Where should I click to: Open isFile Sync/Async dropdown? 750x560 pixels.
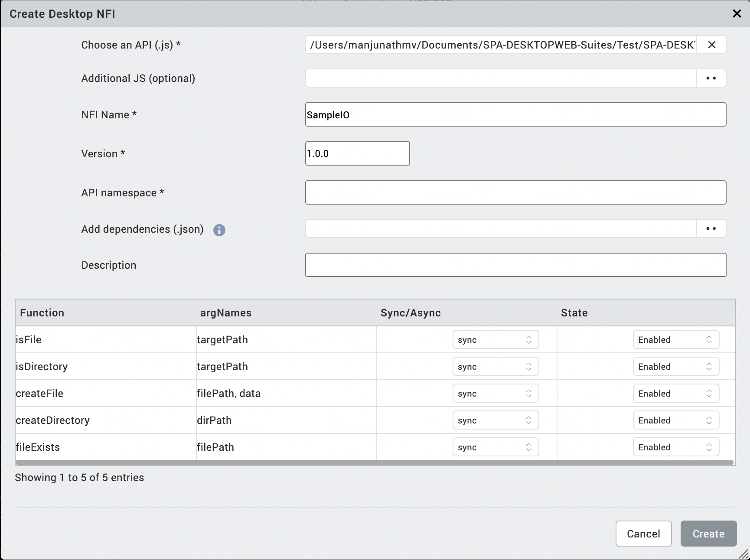[496, 340]
